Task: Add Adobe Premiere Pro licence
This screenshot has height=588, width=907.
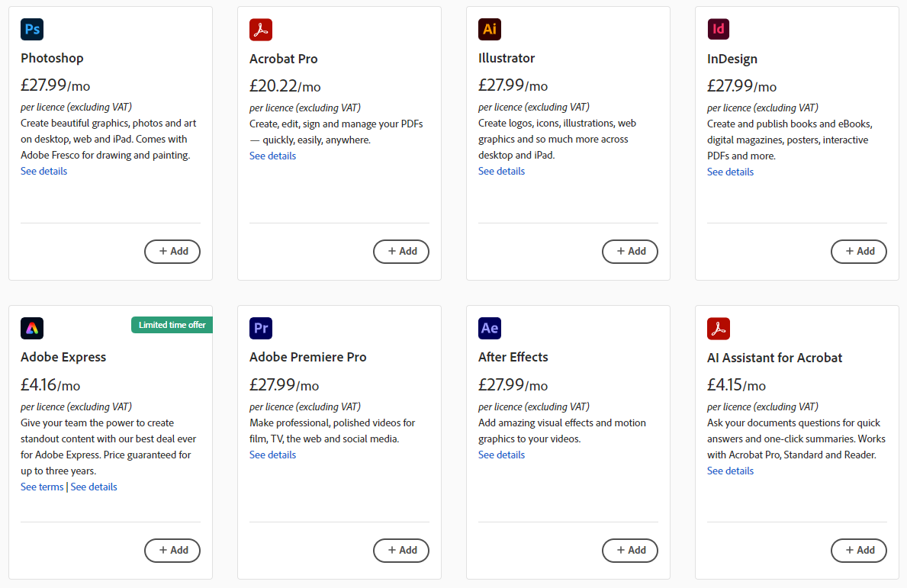Action: (x=401, y=551)
